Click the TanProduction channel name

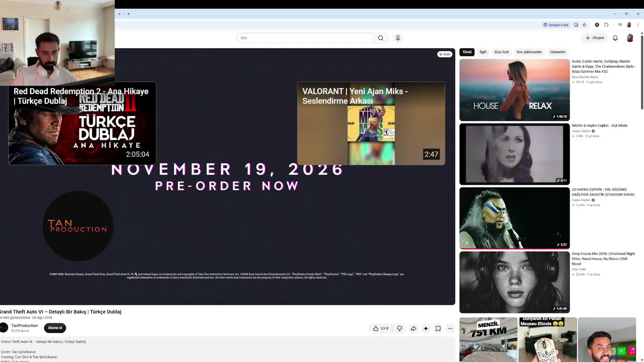tap(25, 325)
